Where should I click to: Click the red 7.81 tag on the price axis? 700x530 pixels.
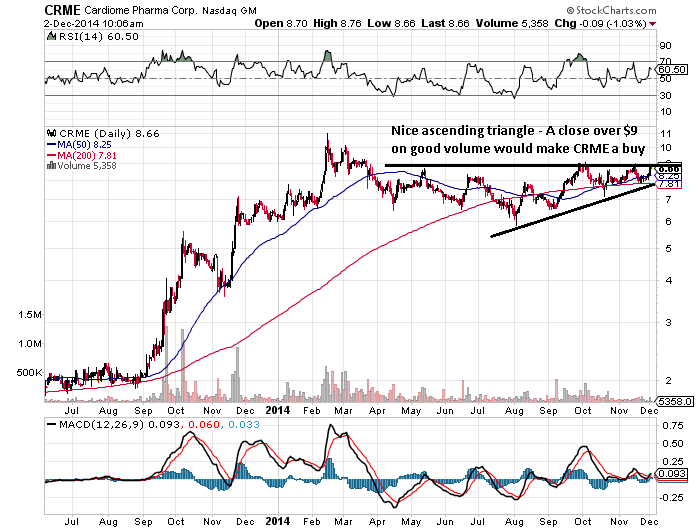coord(669,184)
